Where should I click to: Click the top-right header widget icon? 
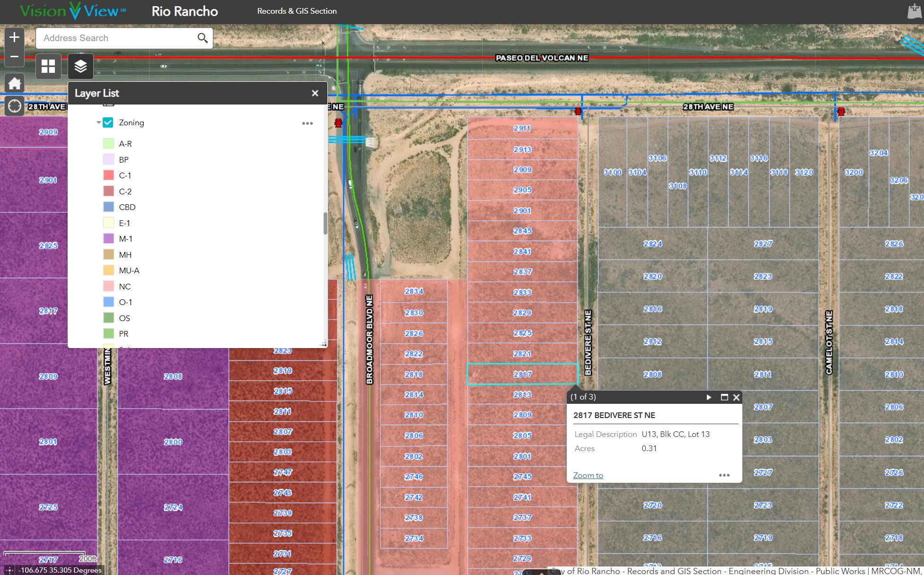(x=915, y=11)
